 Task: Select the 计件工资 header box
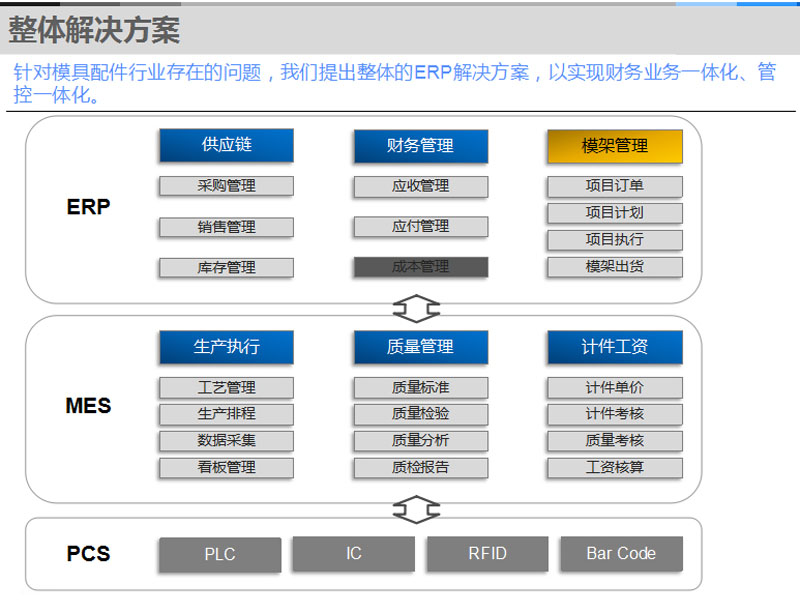point(614,347)
